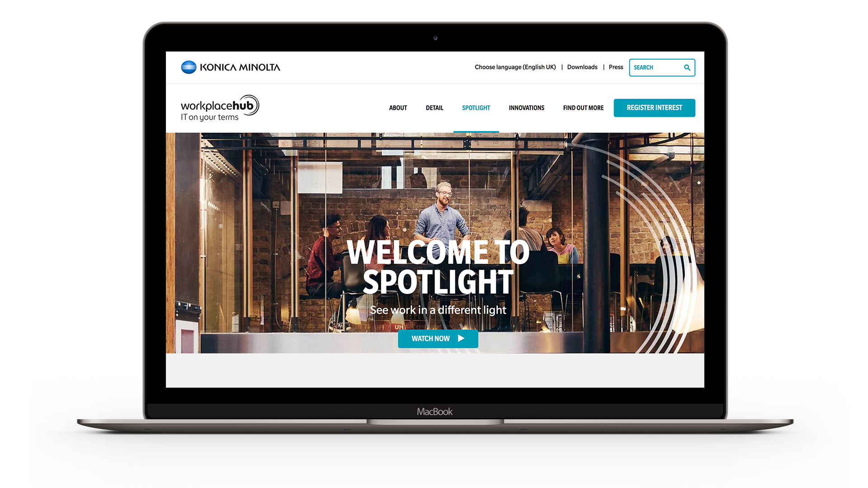The width and height of the screenshot is (868, 488).
Task: Expand the FIND OUT MORE menu item
Action: 583,108
